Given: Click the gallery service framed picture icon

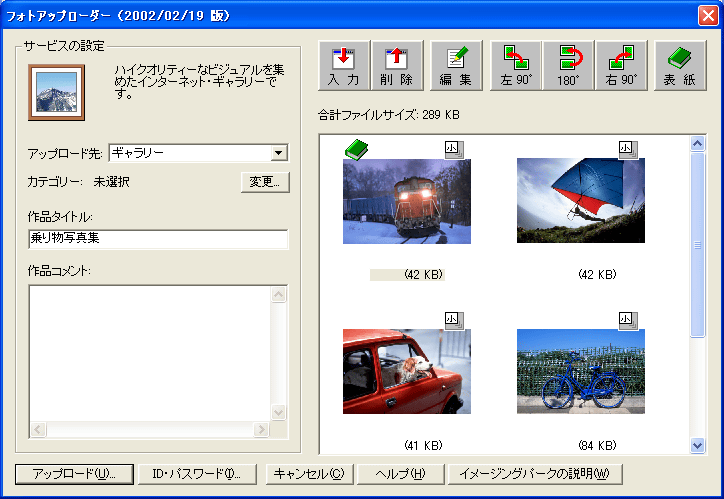Looking at the screenshot, I should [56, 92].
